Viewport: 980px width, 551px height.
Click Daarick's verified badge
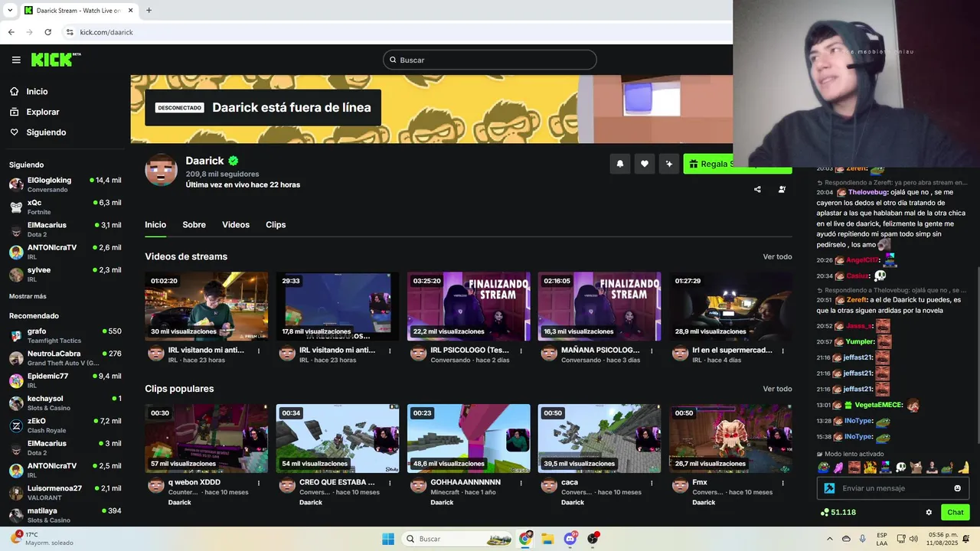(x=234, y=161)
